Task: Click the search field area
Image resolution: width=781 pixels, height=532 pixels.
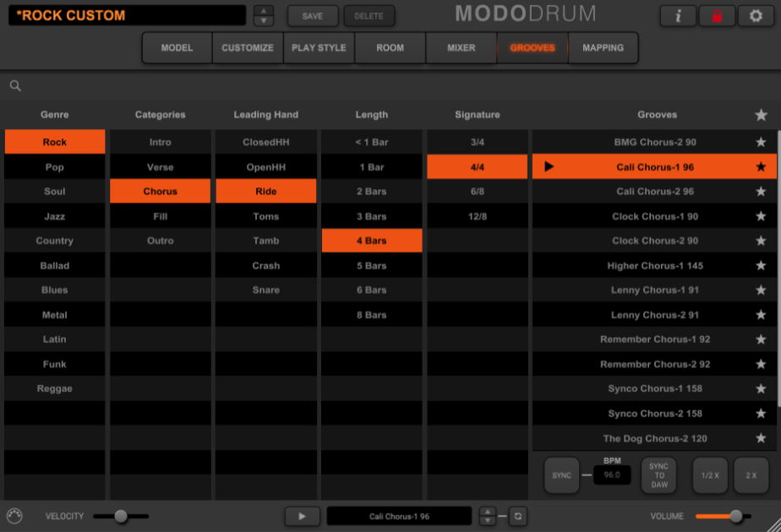Action: pos(390,85)
